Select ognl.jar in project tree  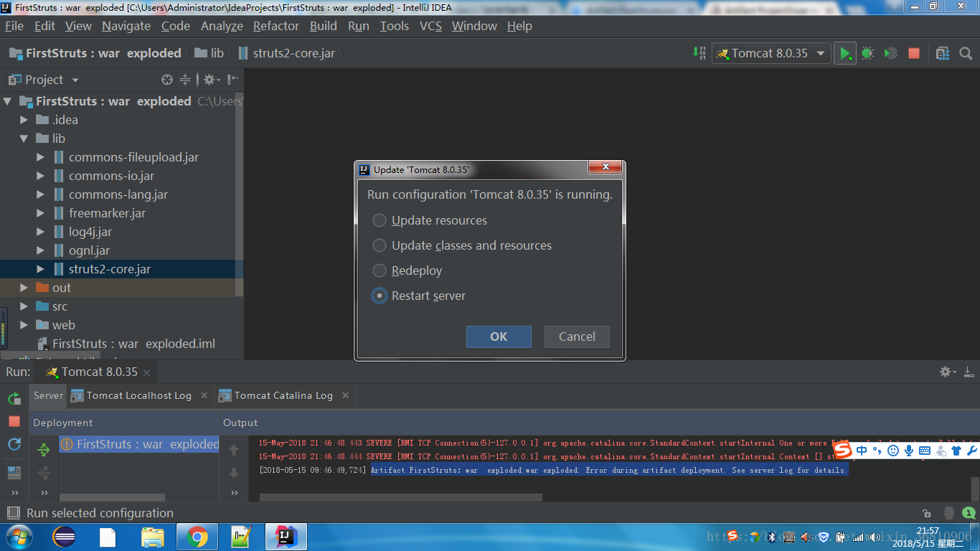pos(89,250)
